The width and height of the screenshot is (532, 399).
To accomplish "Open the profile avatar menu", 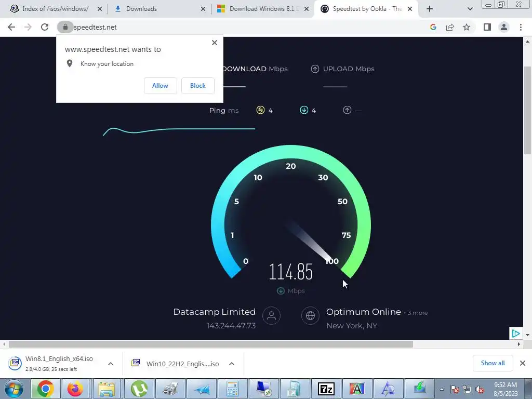I will [504, 27].
